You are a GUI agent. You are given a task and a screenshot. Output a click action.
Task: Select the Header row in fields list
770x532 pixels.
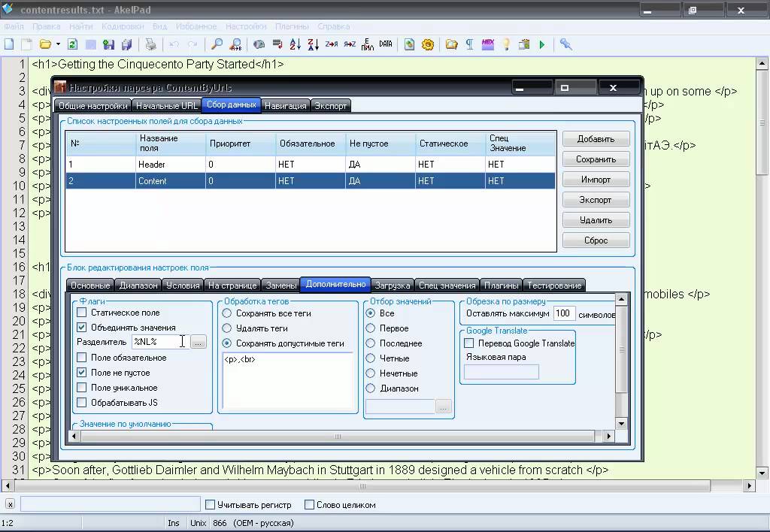(x=311, y=165)
